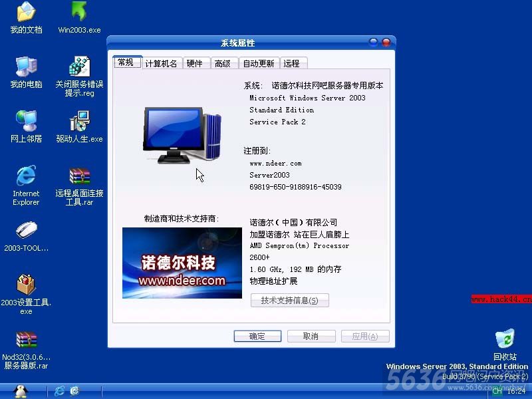
Task: Open the 我的电脑 desktop icon
Action: (26, 72)
